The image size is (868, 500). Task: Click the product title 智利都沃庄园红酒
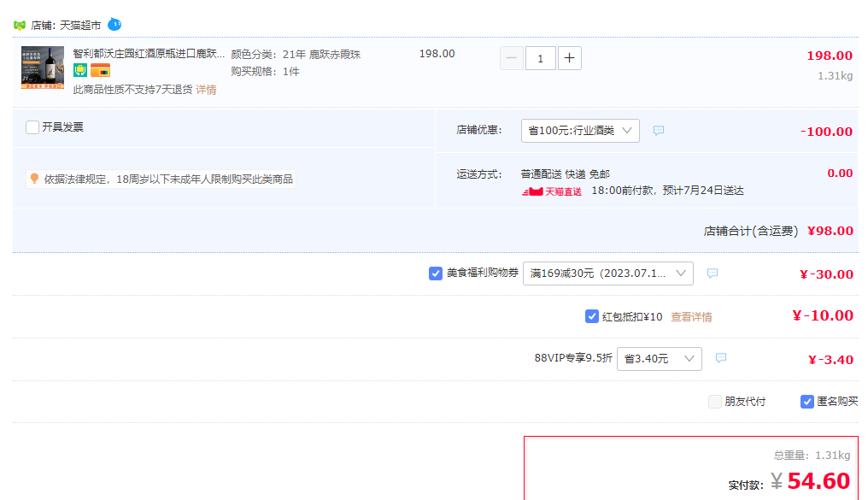[149, 54]
